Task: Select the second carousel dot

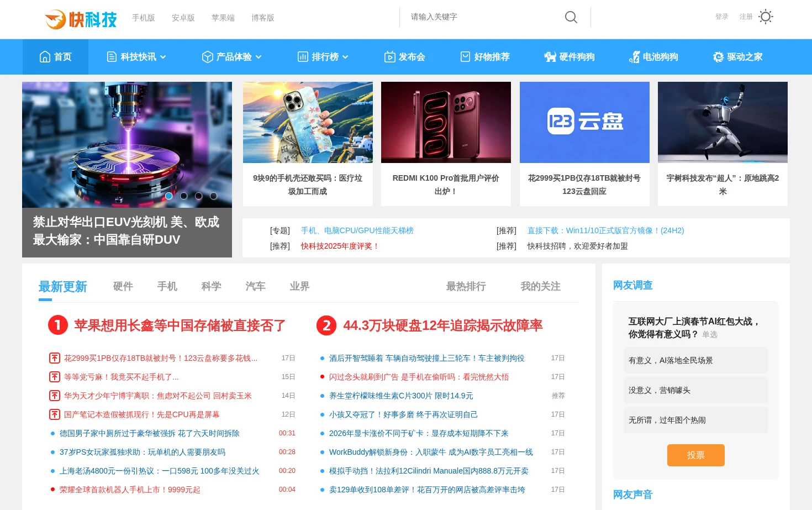Action: click(184, 196)
